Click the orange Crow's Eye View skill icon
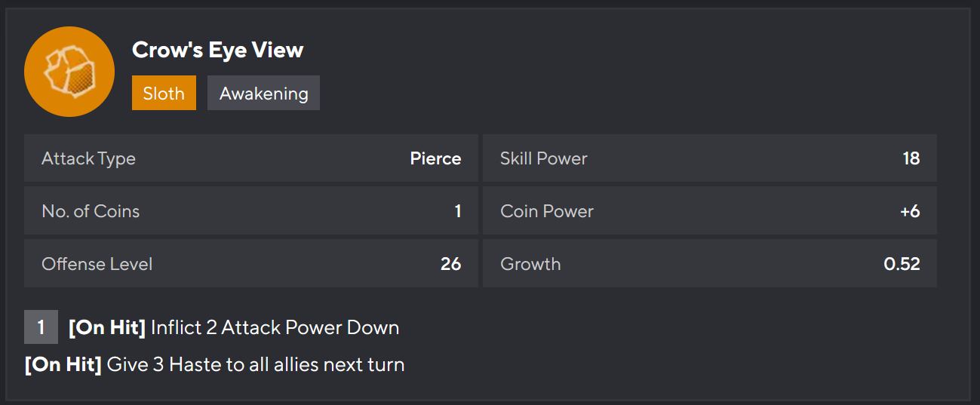 (69, 72)
